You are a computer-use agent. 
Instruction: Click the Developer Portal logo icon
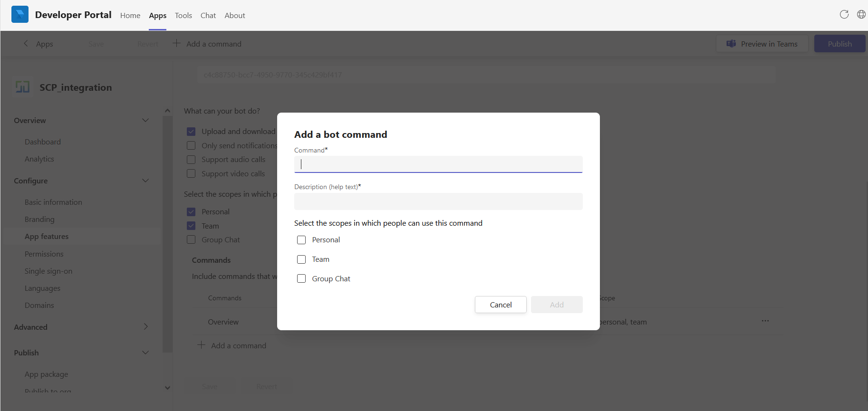coord(20,15)
